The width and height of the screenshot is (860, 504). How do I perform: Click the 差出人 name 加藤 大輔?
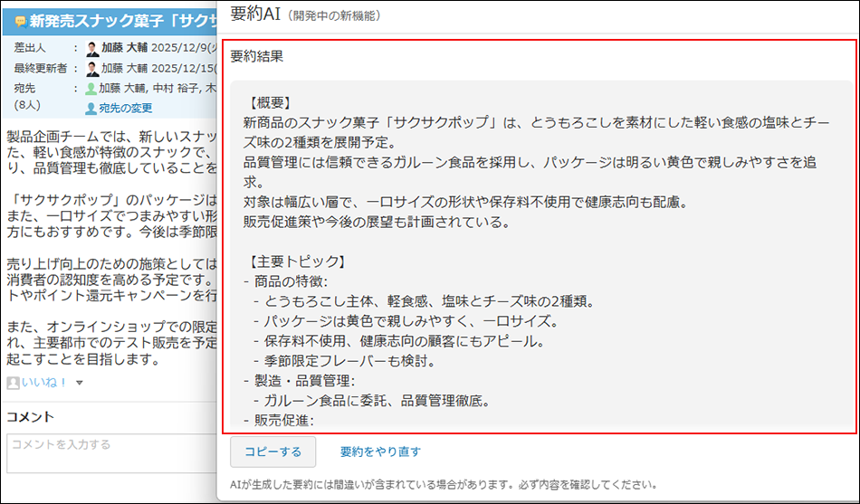click(125, 48)
